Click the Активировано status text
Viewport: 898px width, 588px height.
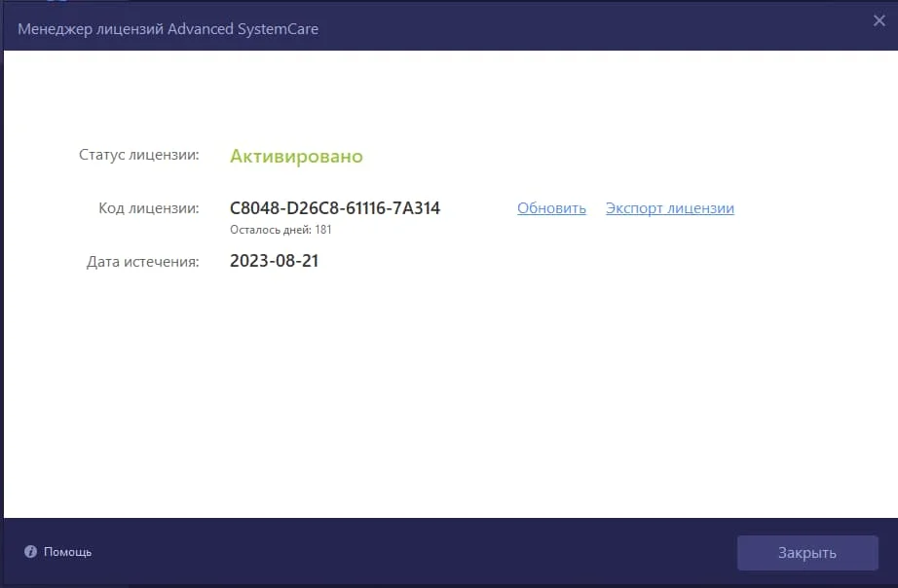tap(296, 156)
